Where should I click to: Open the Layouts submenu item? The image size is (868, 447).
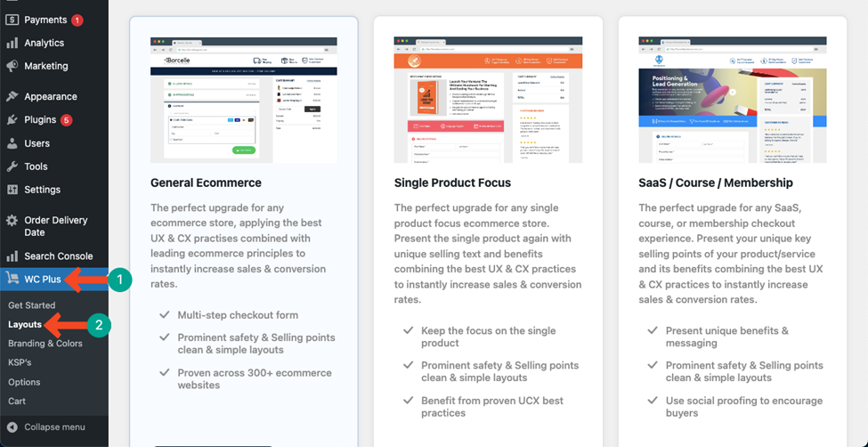[25, 325]
